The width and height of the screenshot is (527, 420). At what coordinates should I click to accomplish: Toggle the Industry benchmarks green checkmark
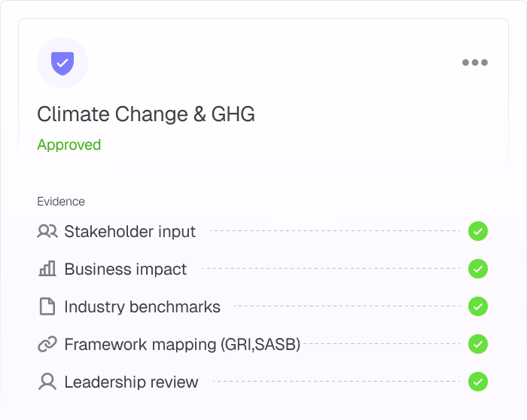click(478, 307)
